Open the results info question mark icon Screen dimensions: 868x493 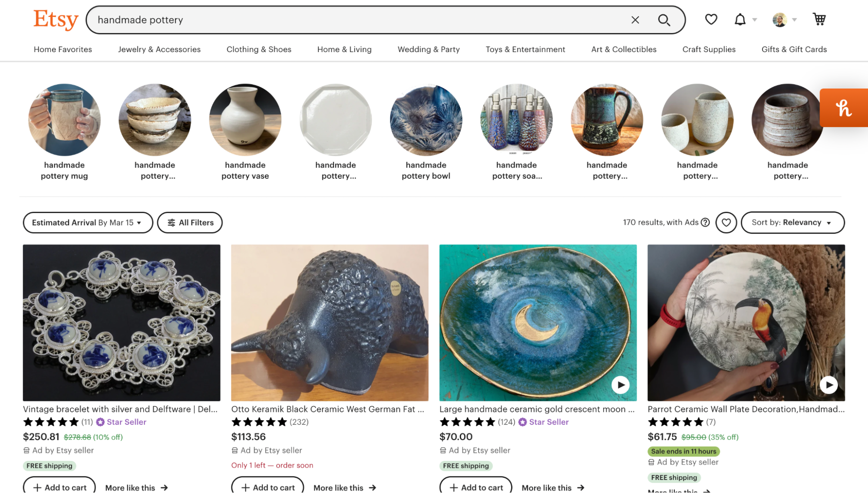click(x=706, y=223)
